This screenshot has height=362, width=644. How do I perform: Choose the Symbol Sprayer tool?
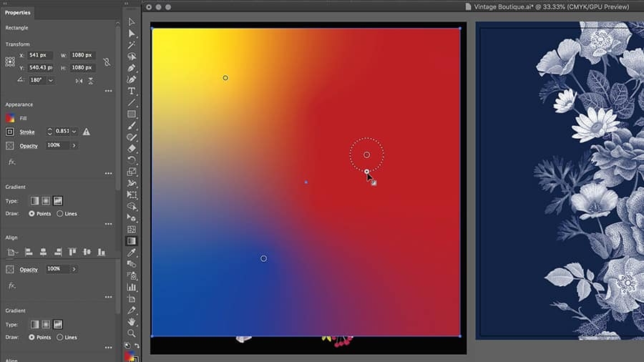point(132,276)
